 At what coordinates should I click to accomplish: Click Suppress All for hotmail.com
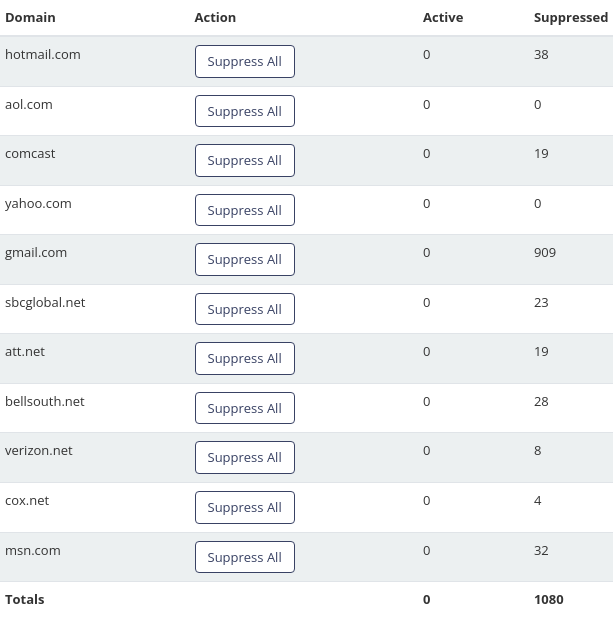(x=245, y=61)
